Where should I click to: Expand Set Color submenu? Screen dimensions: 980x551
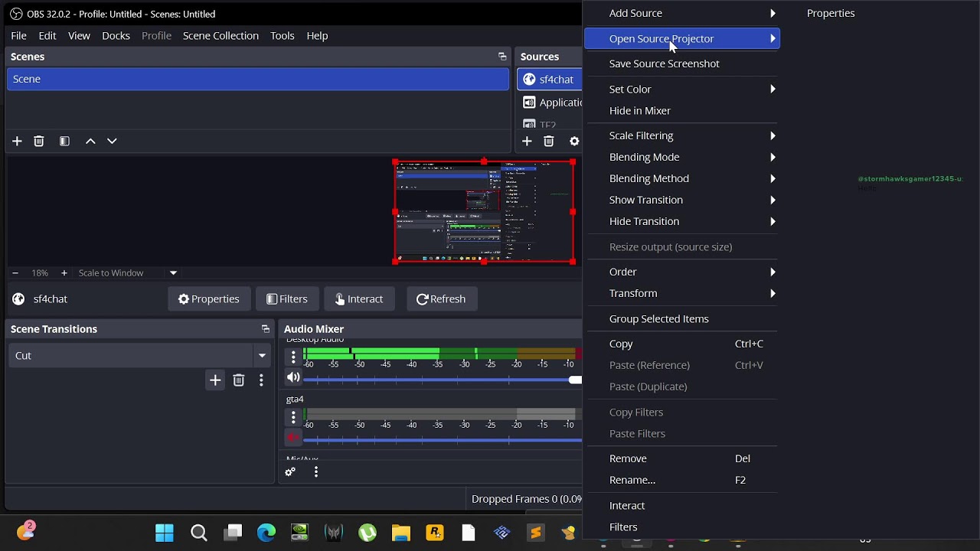click(681, 89)
